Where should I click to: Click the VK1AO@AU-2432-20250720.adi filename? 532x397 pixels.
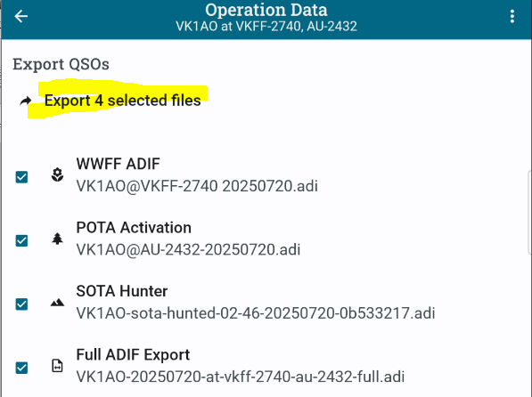[x=188, y=250]
